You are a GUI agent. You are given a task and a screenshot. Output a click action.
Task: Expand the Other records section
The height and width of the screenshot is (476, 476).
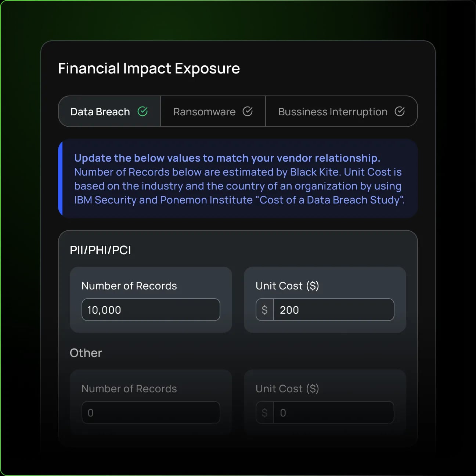(86, 353)
